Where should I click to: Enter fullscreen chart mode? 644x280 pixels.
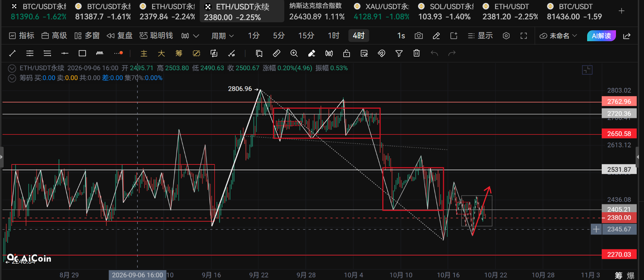[524, 36]
